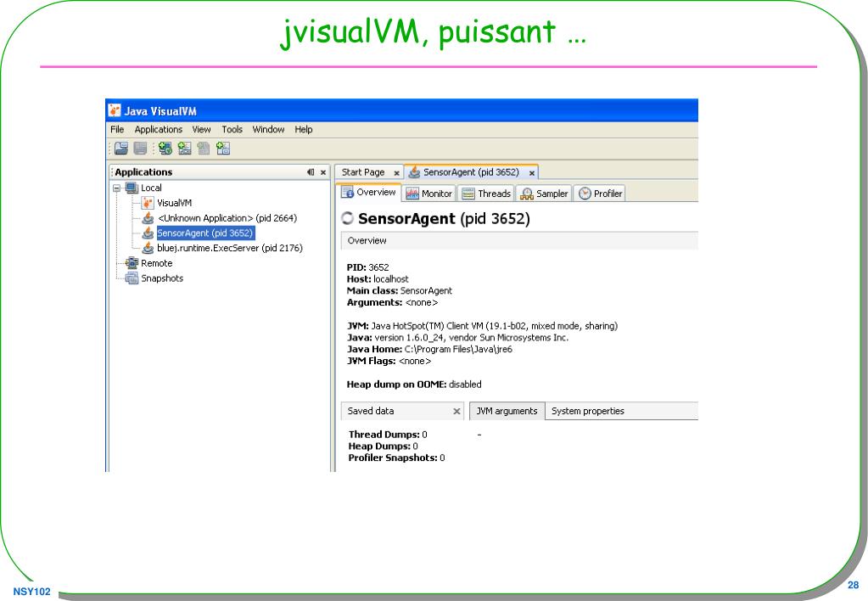Click the Saved data section header
Viewport: 868px width, 601px height.
pyautogui.click(x=402, y=411)
